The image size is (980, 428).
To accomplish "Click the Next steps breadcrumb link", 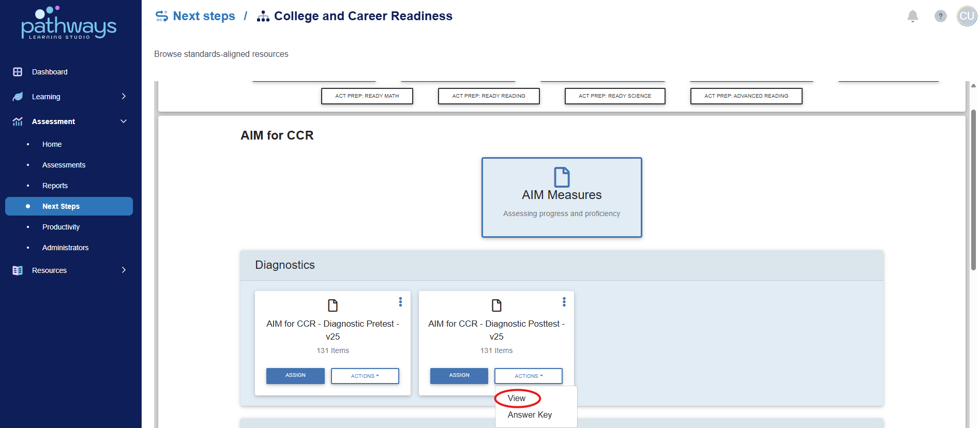I will click(204, 16).
